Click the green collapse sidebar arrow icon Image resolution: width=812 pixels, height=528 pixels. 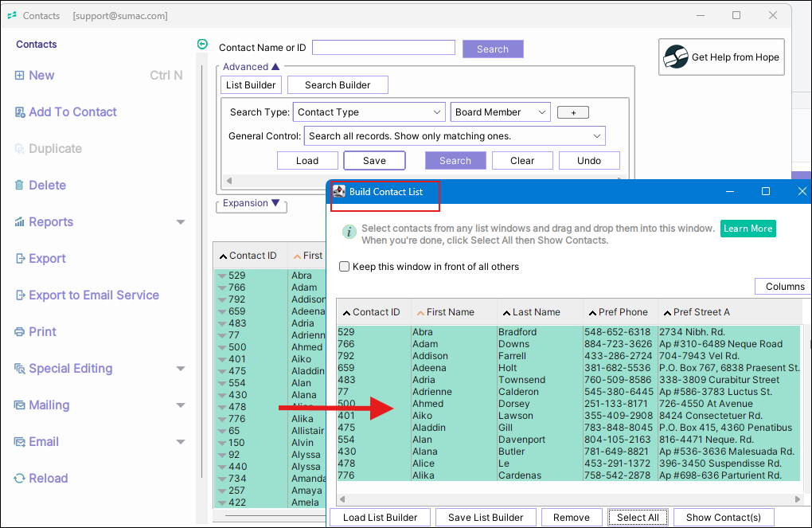coord(202,45)
